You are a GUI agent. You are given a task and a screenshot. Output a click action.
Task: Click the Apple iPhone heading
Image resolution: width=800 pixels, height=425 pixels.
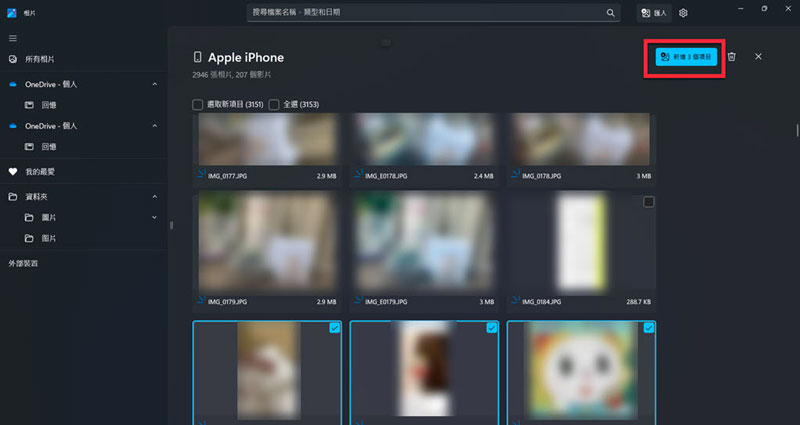coord(246,58)
